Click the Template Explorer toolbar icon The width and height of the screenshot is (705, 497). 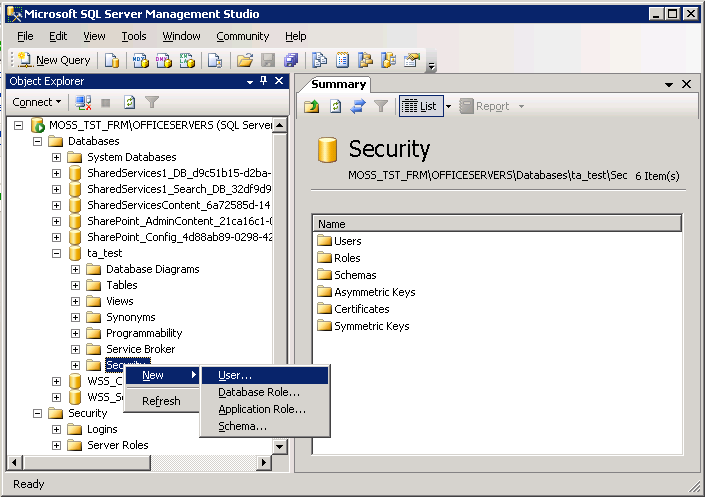tap(388, 60)
